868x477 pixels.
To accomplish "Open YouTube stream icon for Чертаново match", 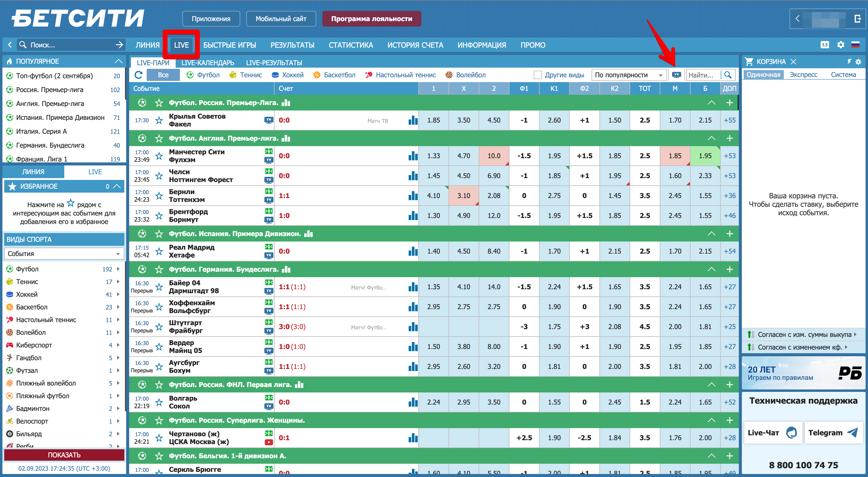I will tap(269, 442).
